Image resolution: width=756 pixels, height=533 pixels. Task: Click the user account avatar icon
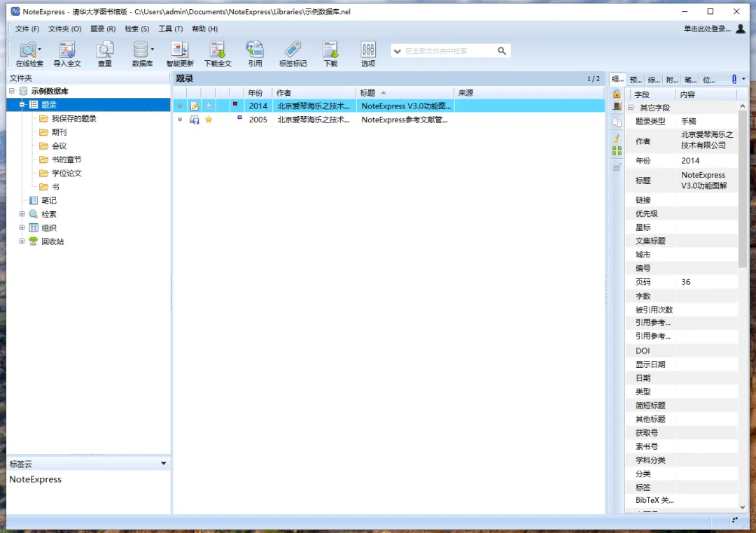[x=741, y=29]
